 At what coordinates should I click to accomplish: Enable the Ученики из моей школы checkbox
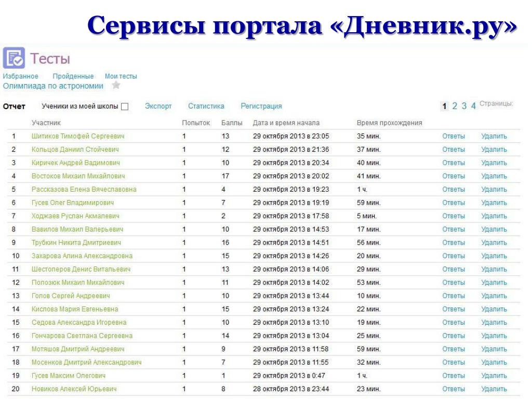pyautogui.click(x=125, y=107)
